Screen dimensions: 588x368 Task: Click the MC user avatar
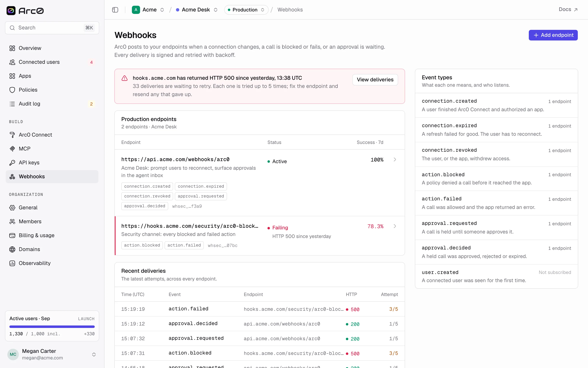(13, 354)
